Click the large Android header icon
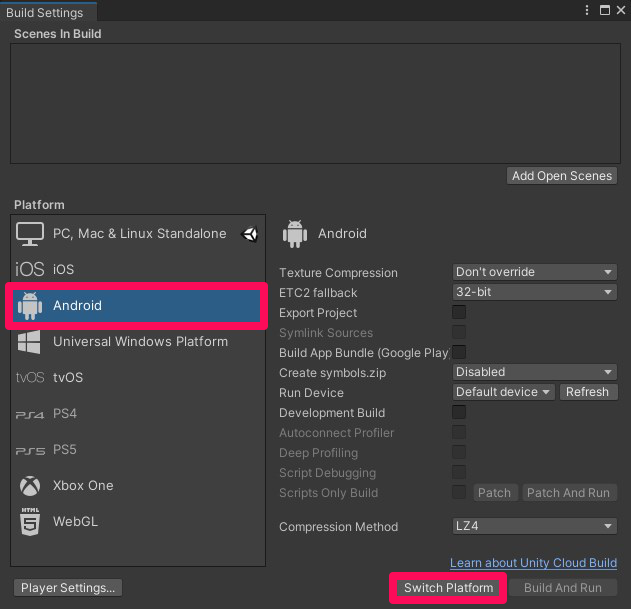The image size is (631, 609). (x=295, y=234)
